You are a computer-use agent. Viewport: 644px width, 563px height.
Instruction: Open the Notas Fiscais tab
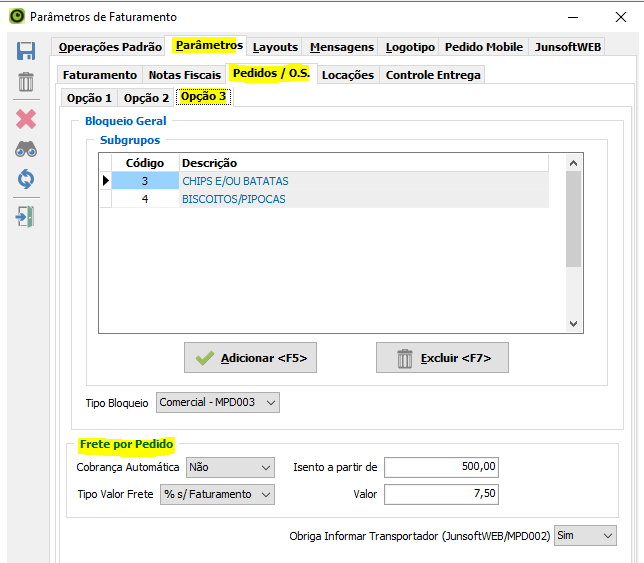(185, 75)
